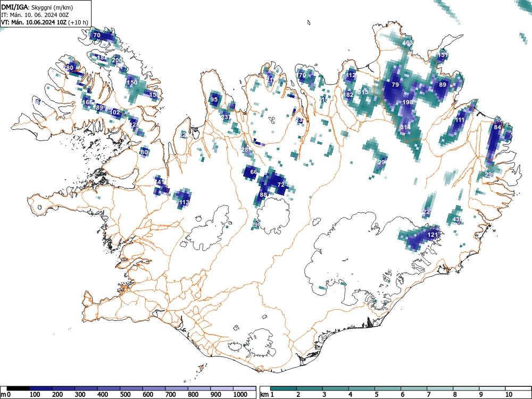Click the visibility value '29' on the map
Image resolution: width=532 pixels, height=399 pixels.
point(381,162)
